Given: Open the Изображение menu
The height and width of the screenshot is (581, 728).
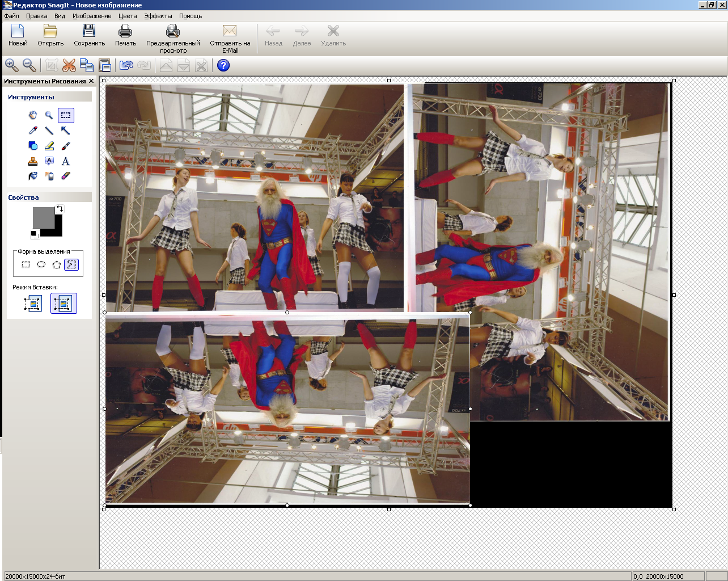Looking at the screenshot, I should pos(92,16).
